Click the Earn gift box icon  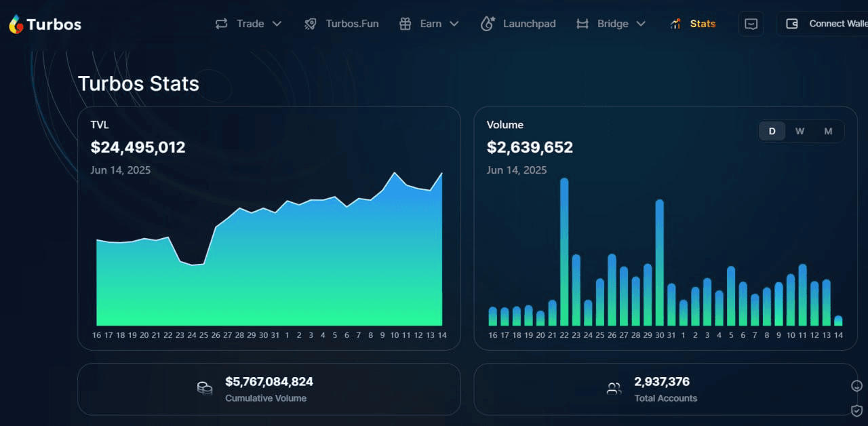(x=405, y=24)
